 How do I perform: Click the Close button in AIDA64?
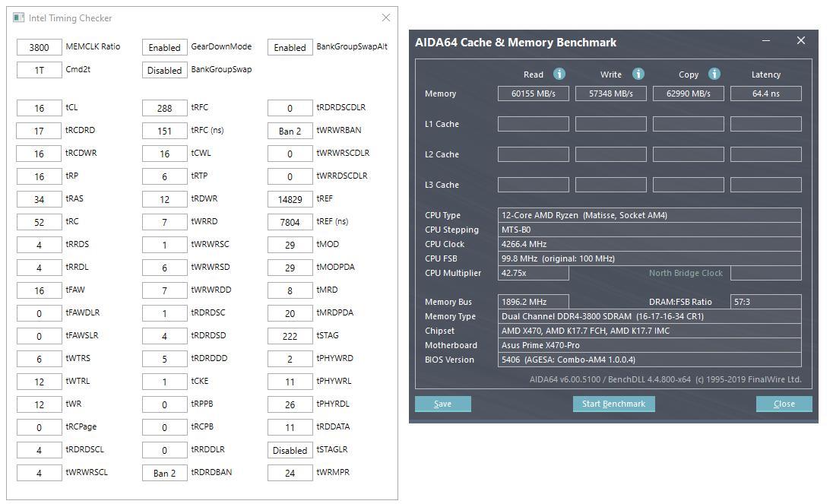tap(784, 404)
